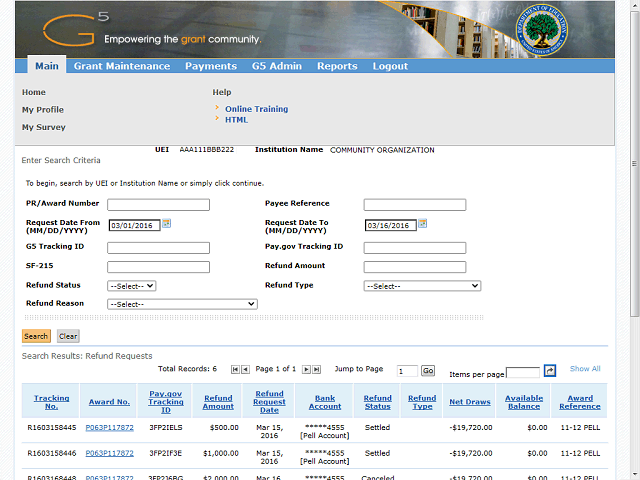
Task: Sort results by Refund Amount column
Action: [x=218, y=402]
